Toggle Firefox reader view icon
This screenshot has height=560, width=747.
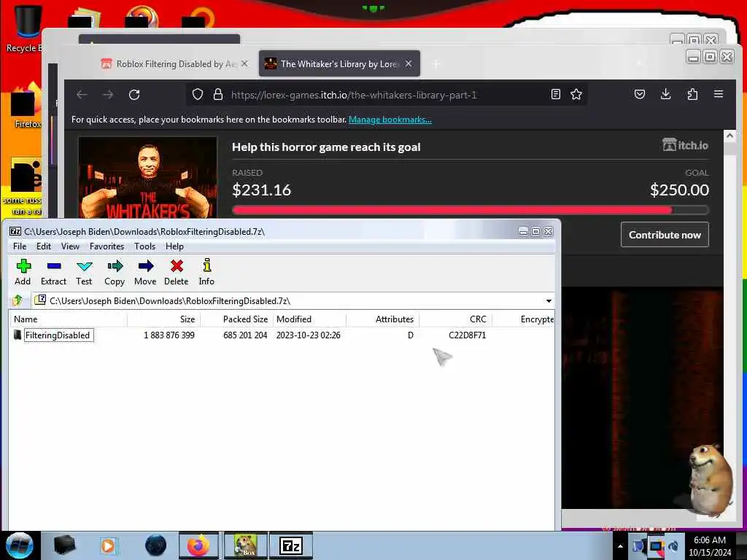click(555, 94)
